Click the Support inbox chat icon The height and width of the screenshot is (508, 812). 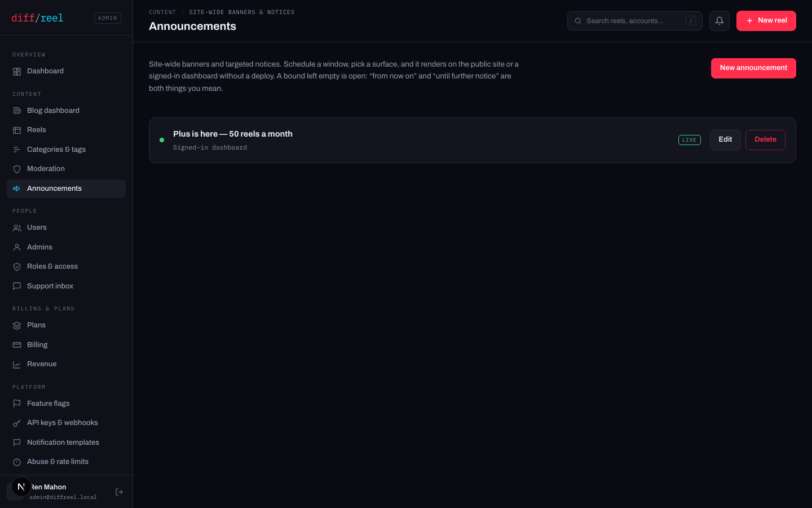(x=17, y=286)
